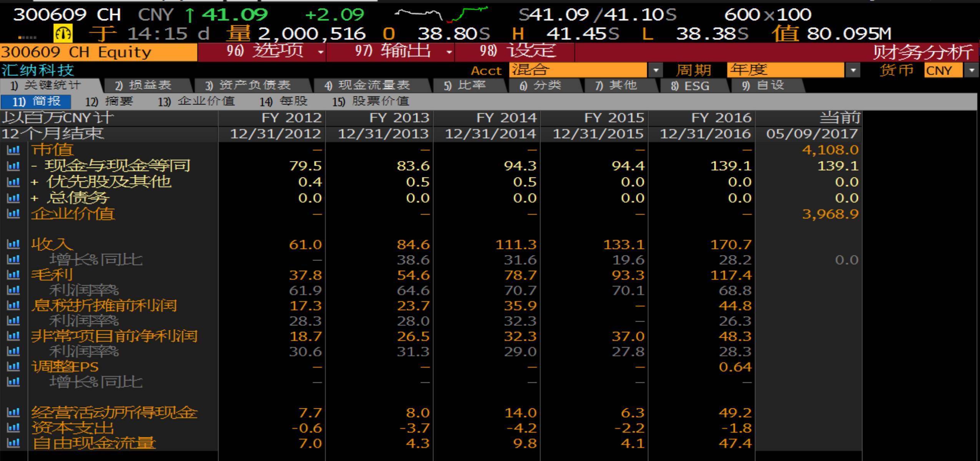The width and height of the screenshot is (980, 461).
Task: Click chart icon beside 企业价值 row
Action: pyautogui.click(x=13, y=214)
